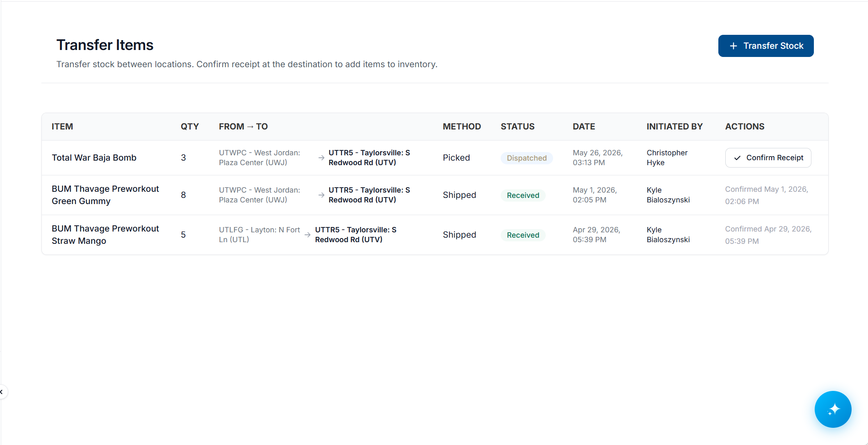Viewport: 868px width, 445px height.
Task: Sort by the ITEM column header
Action: pos(62,127)
